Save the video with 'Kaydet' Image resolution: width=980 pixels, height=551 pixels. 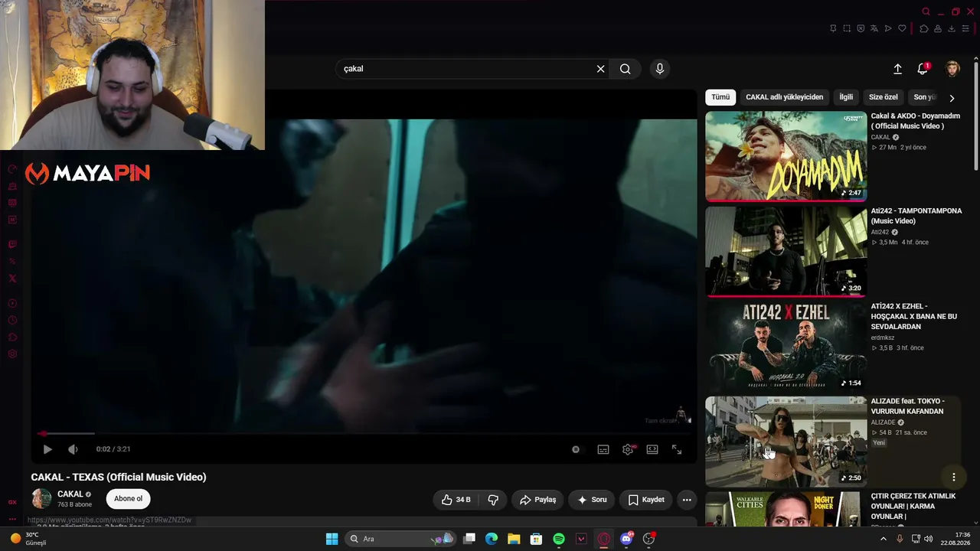(x=646, y=500)
